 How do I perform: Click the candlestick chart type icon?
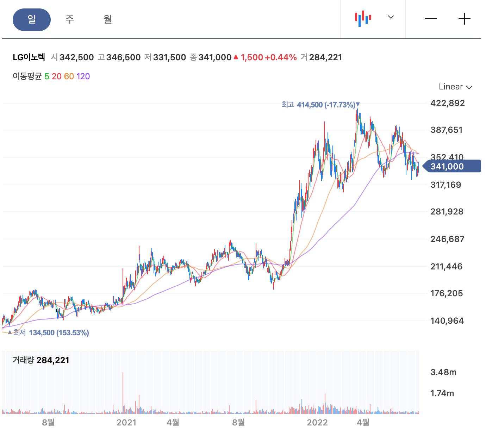tap(363, 18)
